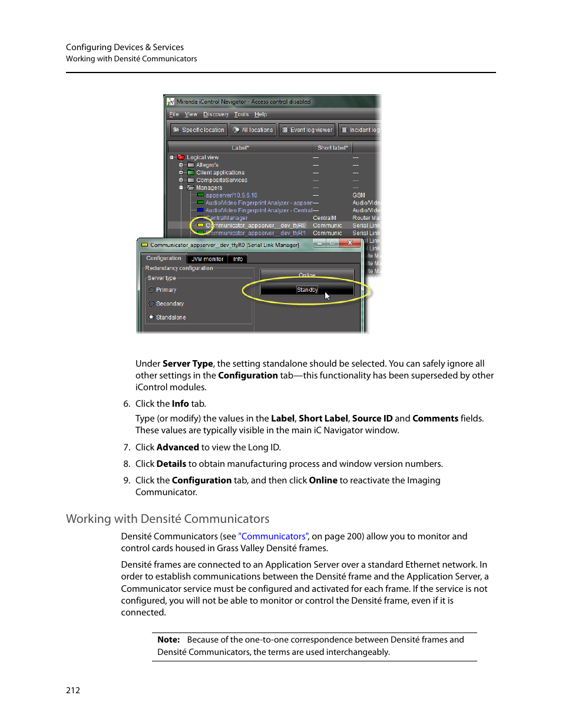Collapse the Logical view tree node
The width and height of the screenshot is (562, 728).
coord(172,157)
